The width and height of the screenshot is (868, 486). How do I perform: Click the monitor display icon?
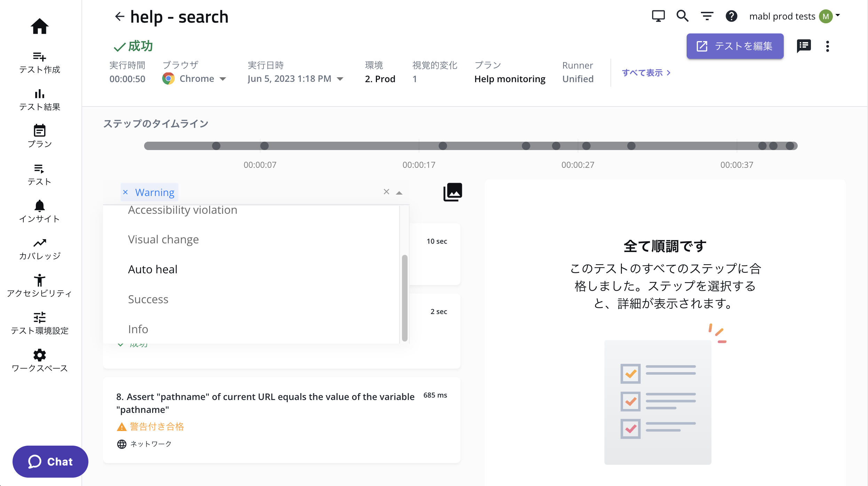pyautogui.click(x=658, y=16)
